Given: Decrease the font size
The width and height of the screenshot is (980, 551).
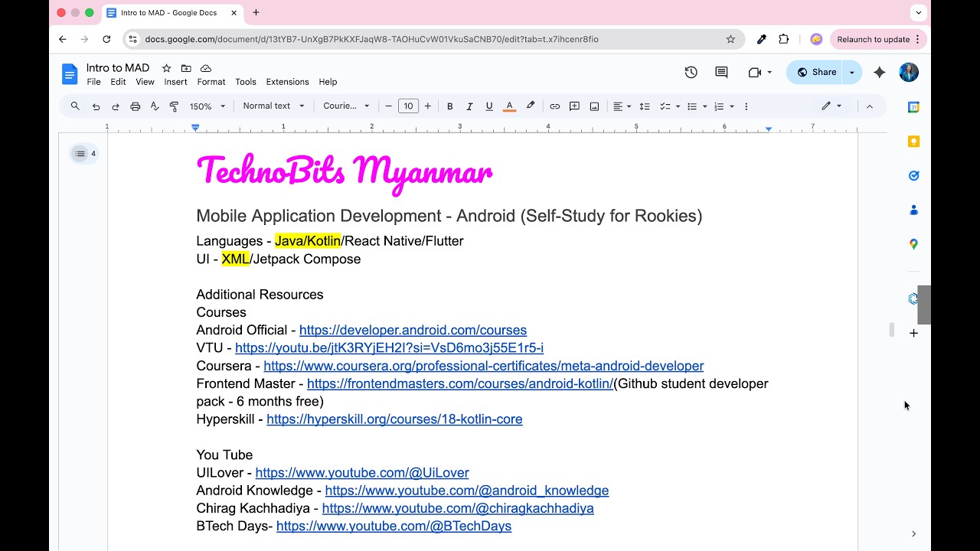Looking at the screenshot, I should click(388, 106).
